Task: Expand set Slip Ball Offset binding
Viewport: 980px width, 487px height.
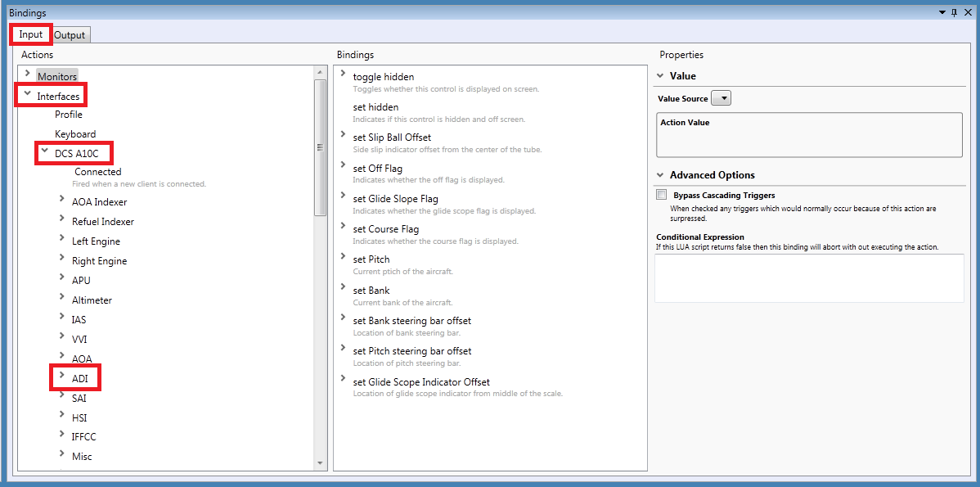Action: click(343, 133)
